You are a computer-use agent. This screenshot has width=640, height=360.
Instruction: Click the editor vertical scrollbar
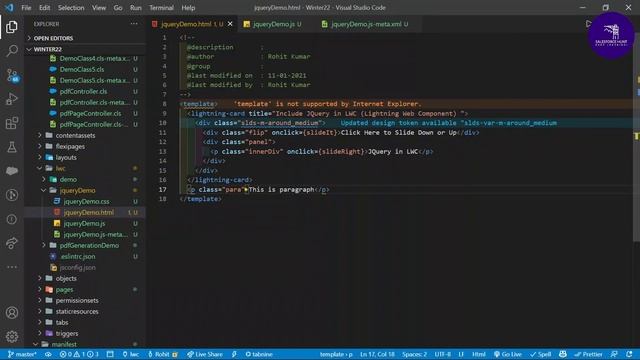[x=636, y=137]
